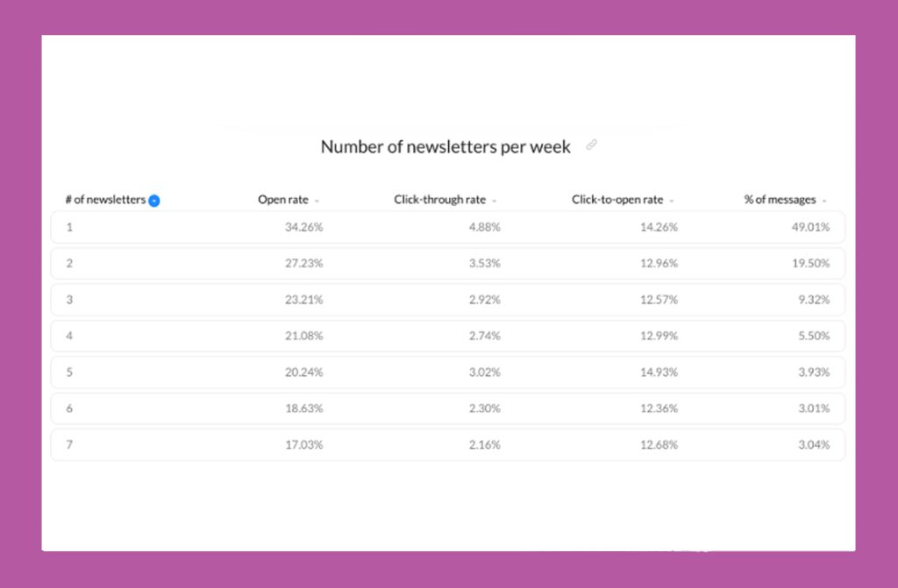Select the row for 7 newsletters
898x588 pixels.
coord(447,444)
